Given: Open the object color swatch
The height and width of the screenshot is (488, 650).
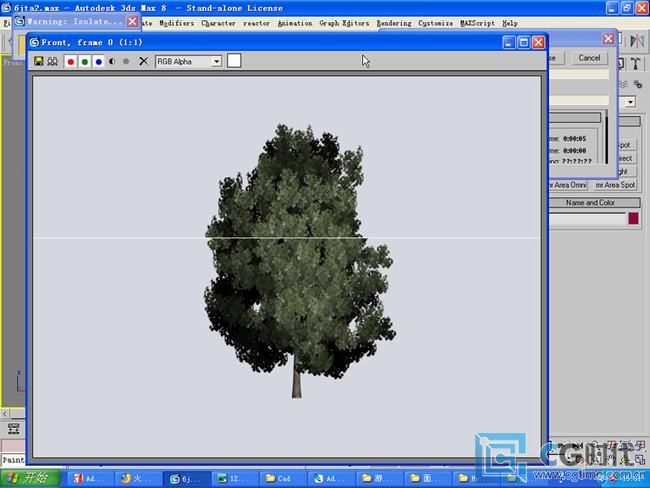Looking at the screenshot, I should [633, 219].
